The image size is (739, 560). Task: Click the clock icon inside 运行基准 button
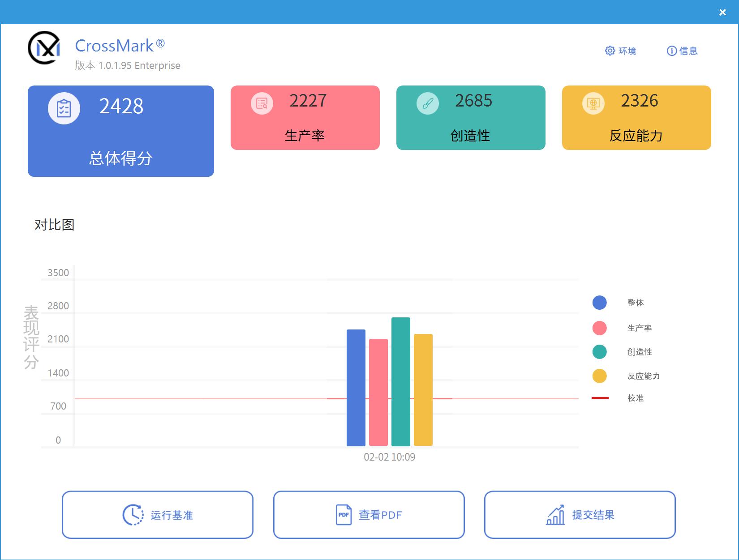tap(132, 515)
